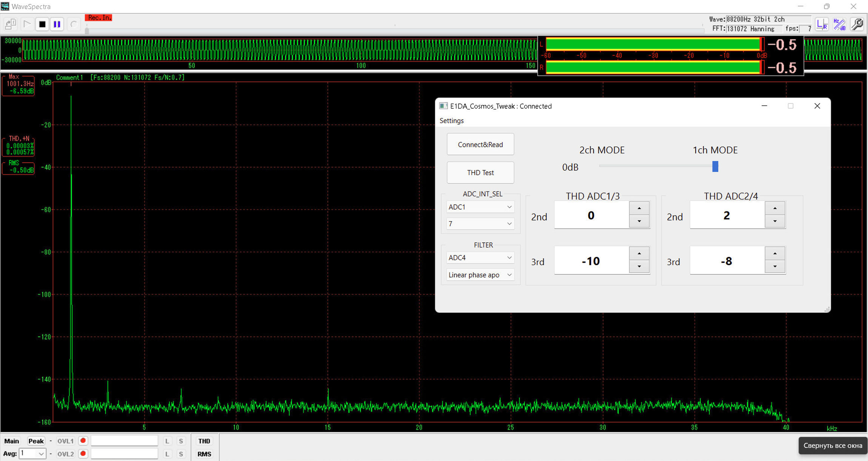The width and height of the screenshot is (868, 461).
Task: Toggle the OVL1 overlay button
Action: pos(65,441)
